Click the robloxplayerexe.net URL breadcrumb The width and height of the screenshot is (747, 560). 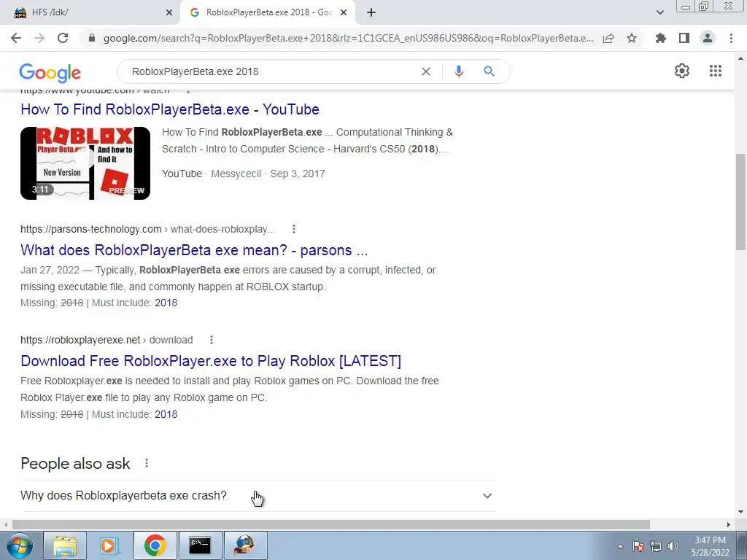tap(107, 340)
